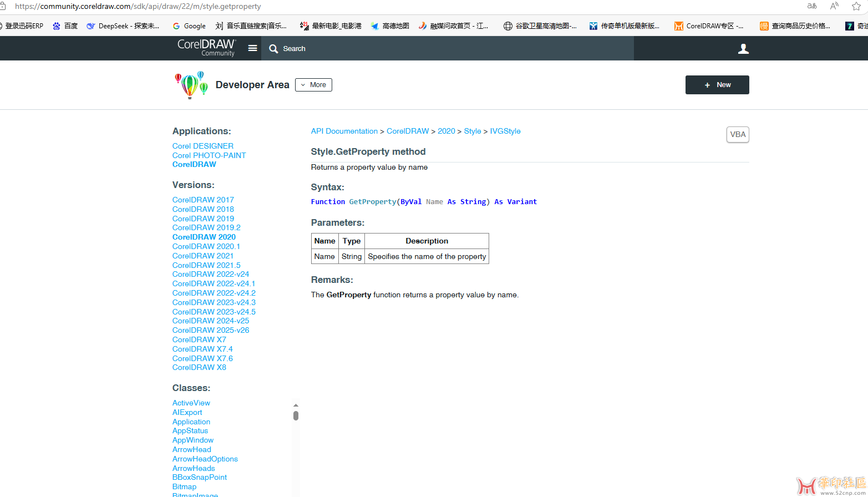Choose version CorelDRAW 2022-v24.1
The height and width of the screenshot is (497, 868).
214,283
